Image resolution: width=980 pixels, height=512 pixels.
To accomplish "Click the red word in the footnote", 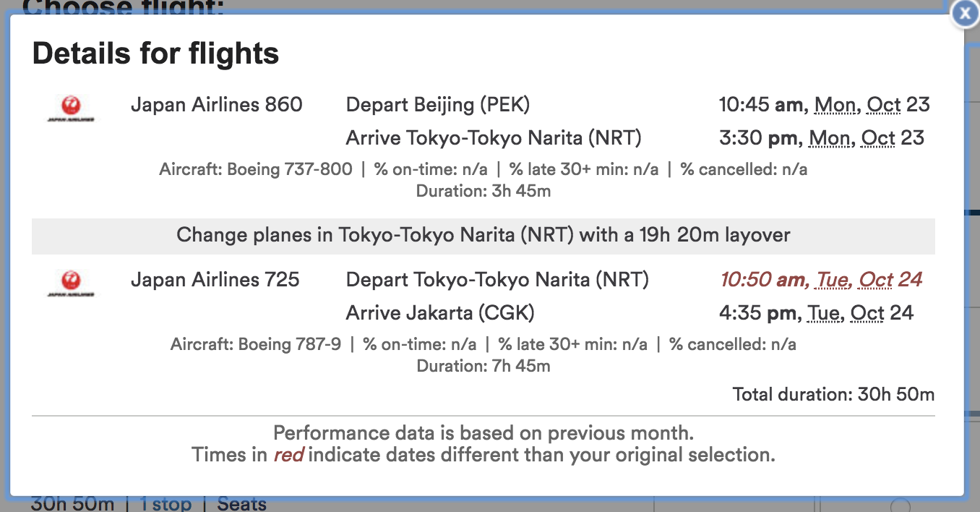I will [x=288, y=455].
